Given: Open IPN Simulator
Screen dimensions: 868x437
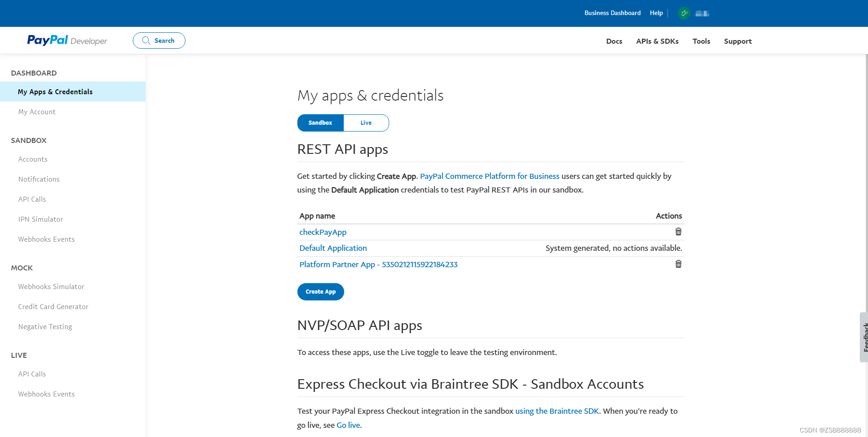Looking at the screenshot, I should point(40,219).
